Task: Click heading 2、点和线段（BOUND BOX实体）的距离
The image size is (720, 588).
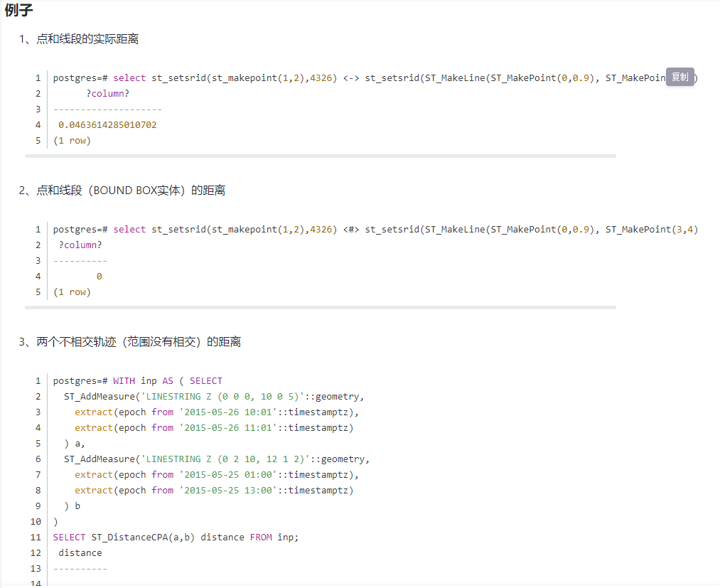Action: [122, 190]
